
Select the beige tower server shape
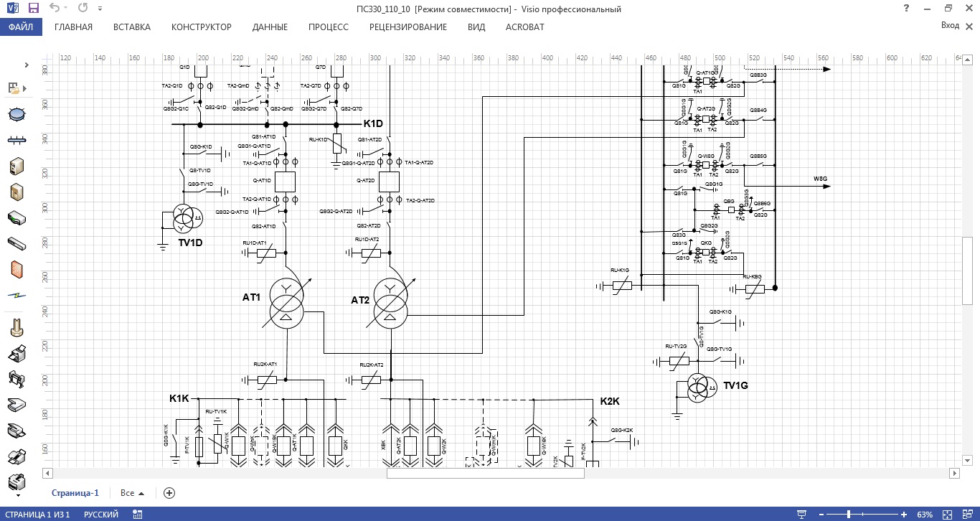(17, 166)
